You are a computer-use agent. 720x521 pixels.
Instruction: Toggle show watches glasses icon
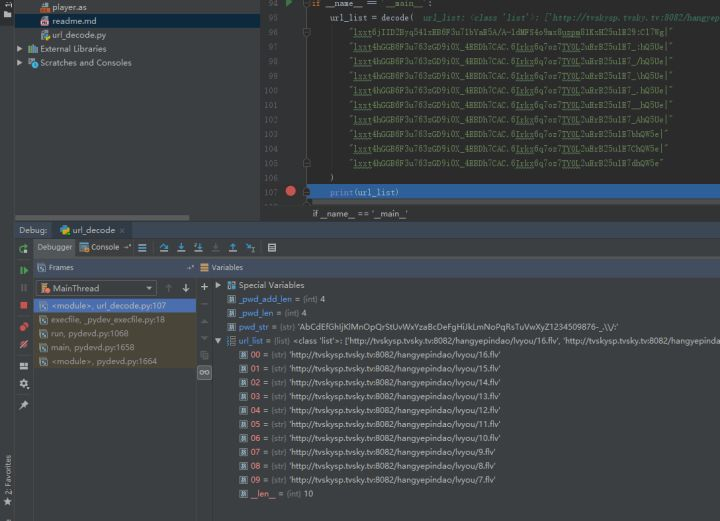204,372
